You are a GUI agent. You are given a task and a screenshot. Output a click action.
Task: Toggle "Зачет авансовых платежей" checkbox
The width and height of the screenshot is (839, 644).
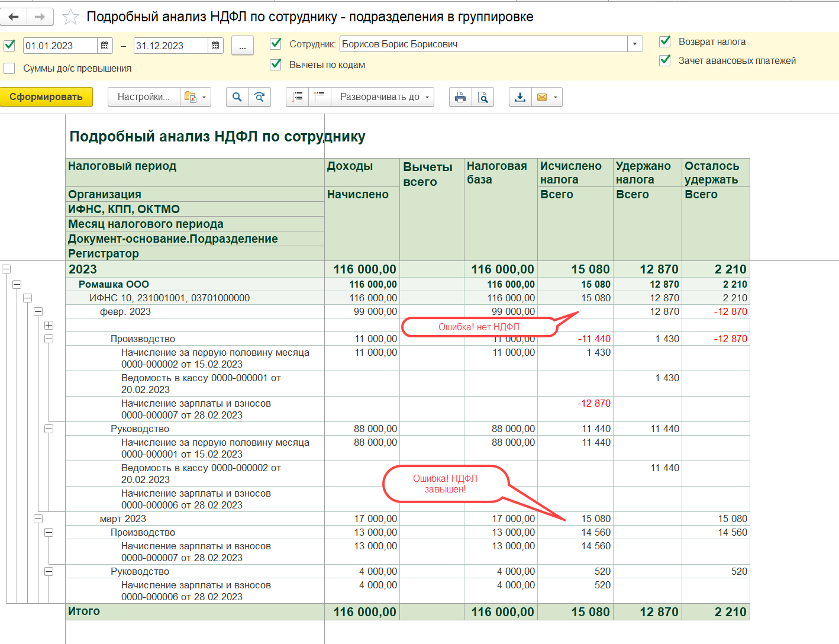[665, 60]
